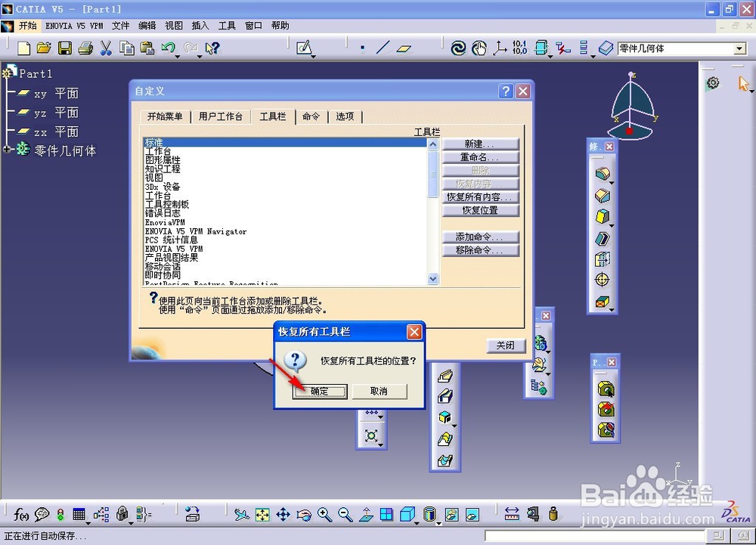Open the 文件 menu
The image size is (756, 545).
[120, 26]
